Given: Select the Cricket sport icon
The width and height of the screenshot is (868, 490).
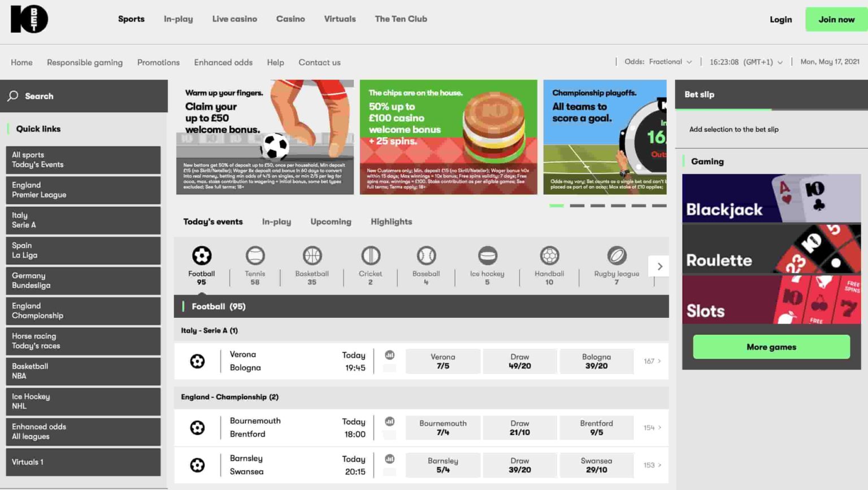Looking at the screenshot, I should coord(371,255).
